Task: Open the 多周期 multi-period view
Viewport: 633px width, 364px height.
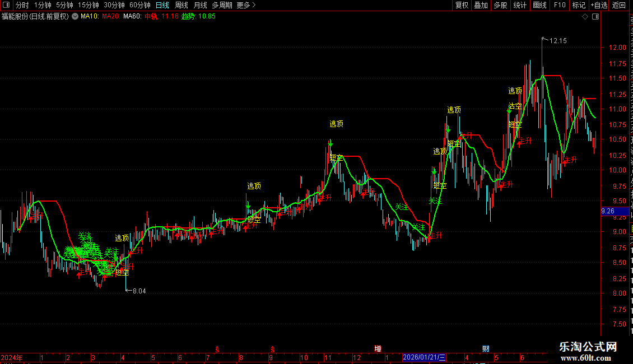Action: pos(222,5)
